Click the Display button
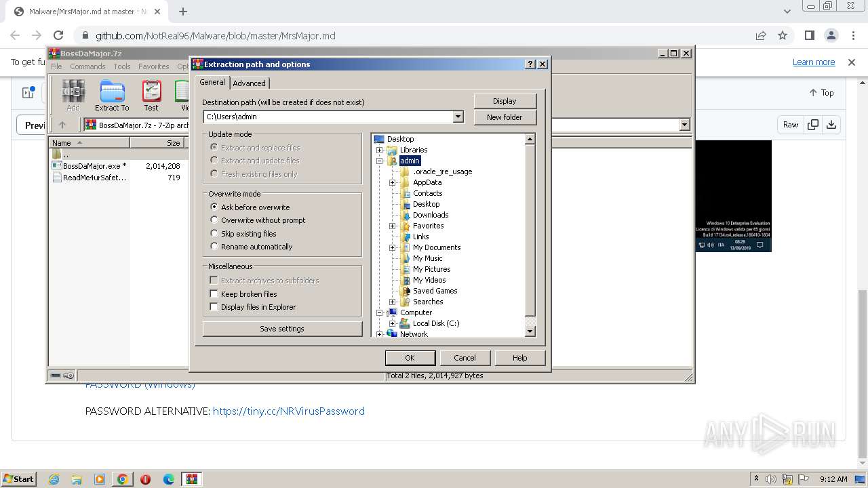The height and width of the screenshot is (488, 868). (x=505, y=101)
